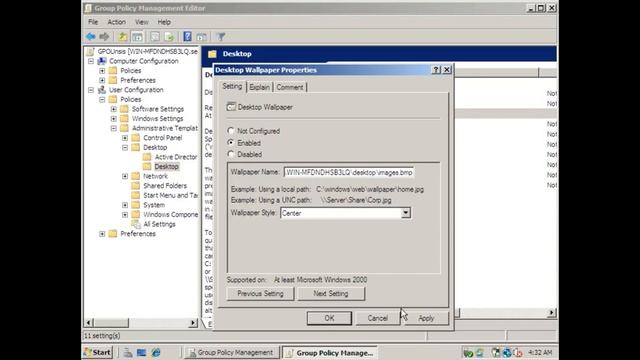Expand Preferences under Computer Configuration
The width and height of the screenshot is (640, 360).
102,80
